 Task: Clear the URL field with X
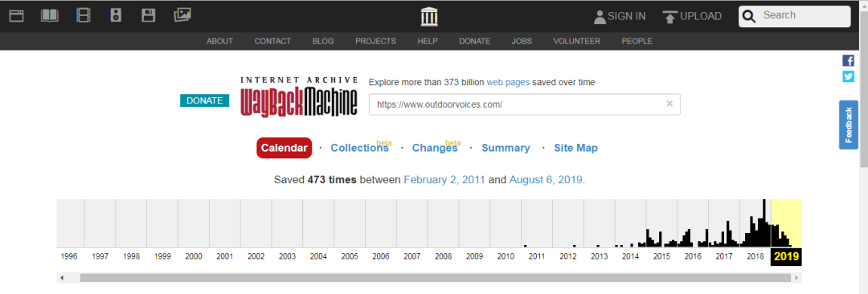pyautogui.click(x=669, y=104)
